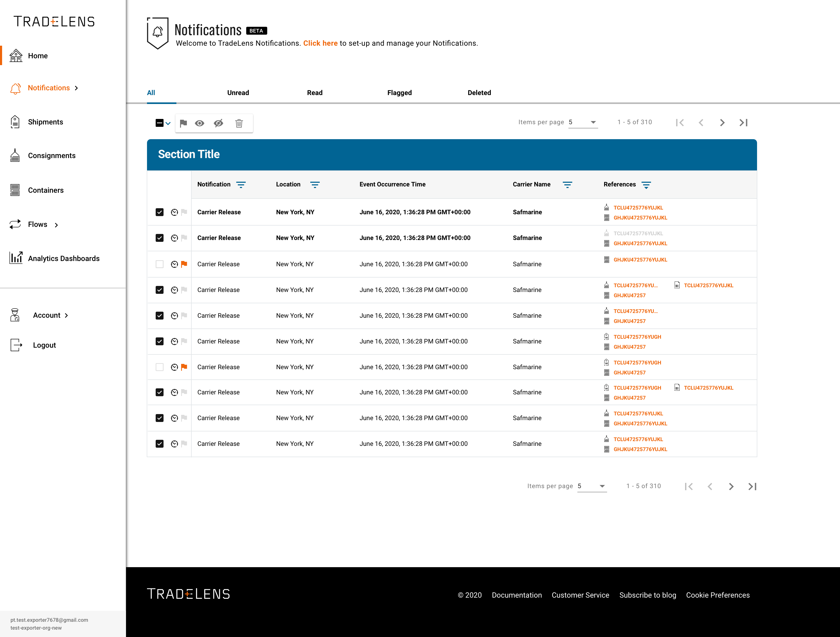Screen dimensions: 840x637
Task: Open Notification column filter icon
Action: (241, 185)
